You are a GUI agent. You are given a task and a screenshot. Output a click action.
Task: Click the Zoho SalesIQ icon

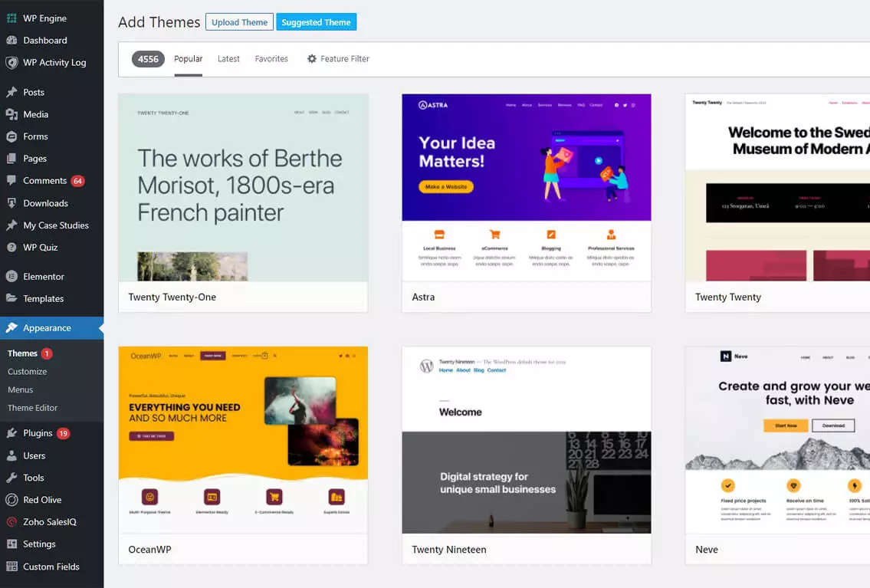tap(11, 522)
